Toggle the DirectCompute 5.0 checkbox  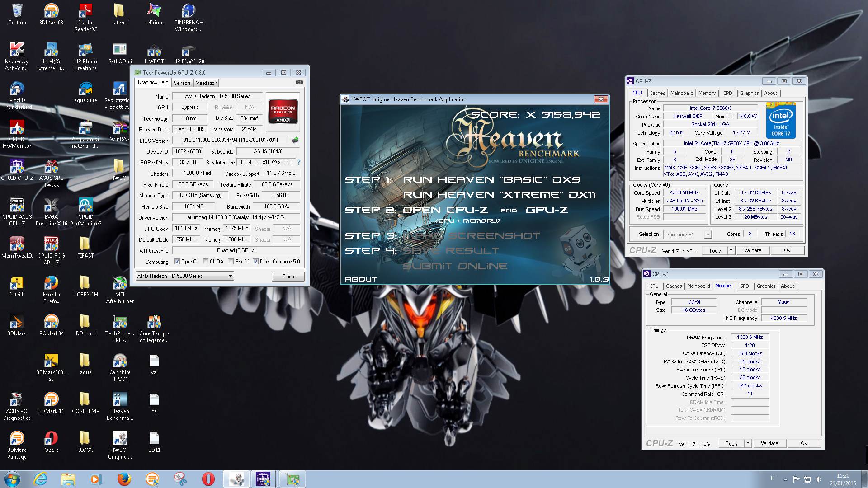(256, 262)
